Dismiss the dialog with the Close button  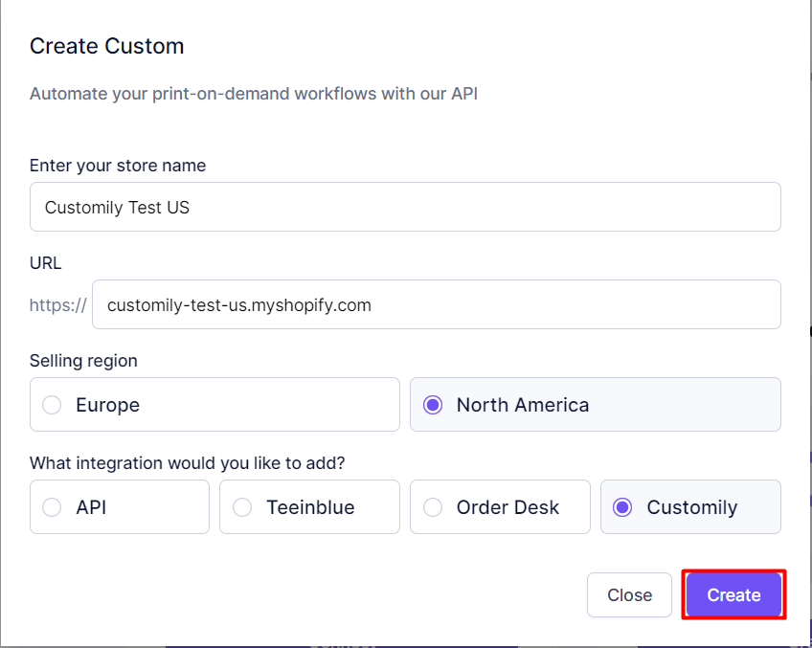pyautogui.click(x=629, y=594)
